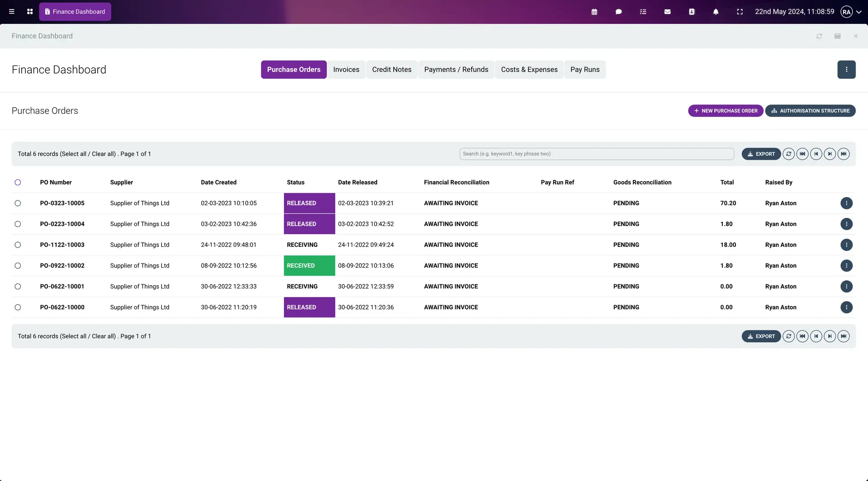The image size is (868, 481).
Task: Refresh the table using top refresh icon
Action: click(x=788, y=154)
